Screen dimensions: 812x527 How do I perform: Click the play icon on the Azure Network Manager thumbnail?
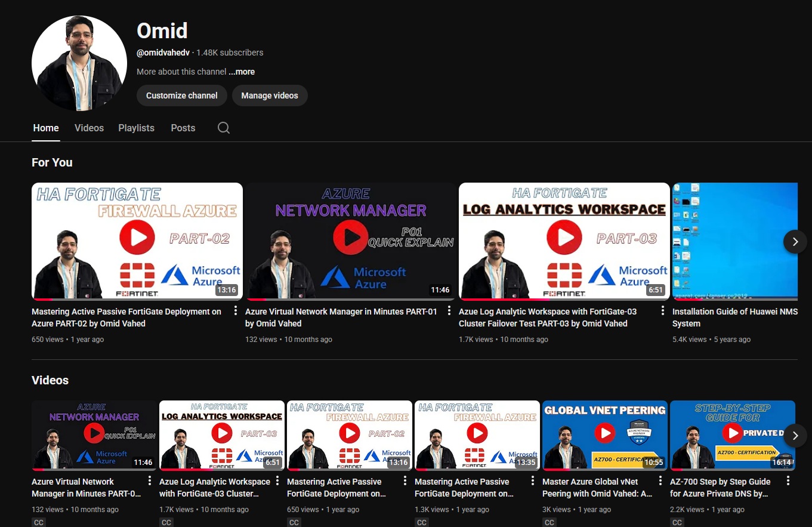(x=350, y=236)
